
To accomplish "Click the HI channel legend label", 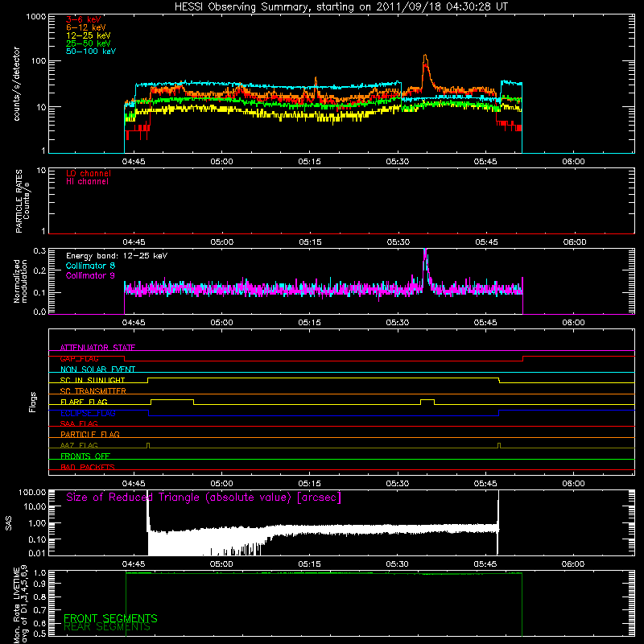I will pos(87,182).
